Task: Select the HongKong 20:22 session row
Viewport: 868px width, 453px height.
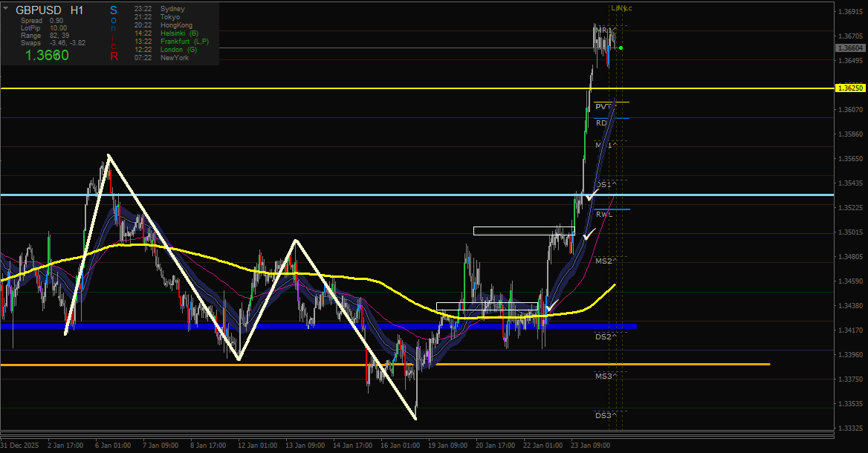Action: 163,25
